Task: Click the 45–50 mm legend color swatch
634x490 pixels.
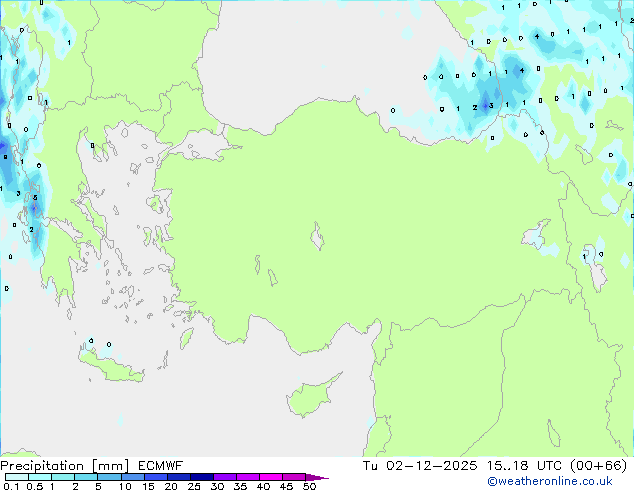Action: 294,477
